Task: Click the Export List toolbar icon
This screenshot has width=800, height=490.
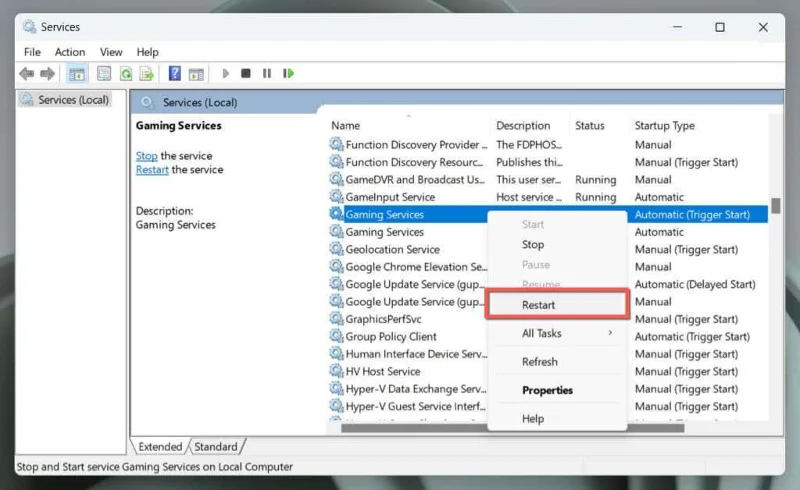Action: click(146, 73)
